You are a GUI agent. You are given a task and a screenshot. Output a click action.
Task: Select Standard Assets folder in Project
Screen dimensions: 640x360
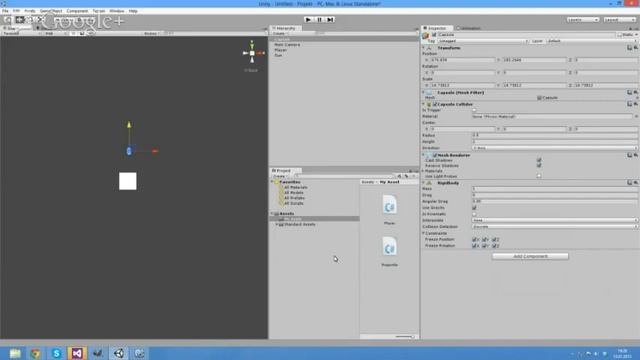click(300, 224)
